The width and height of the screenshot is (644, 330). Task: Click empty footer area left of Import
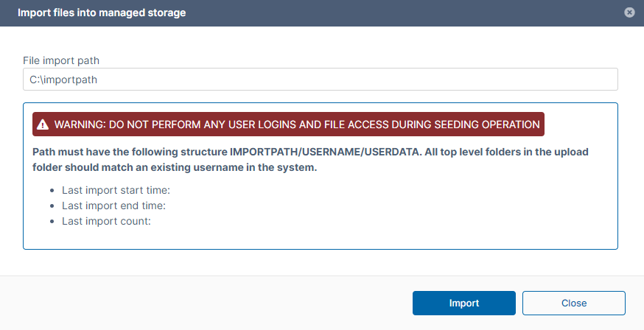(x=206, y=303)
